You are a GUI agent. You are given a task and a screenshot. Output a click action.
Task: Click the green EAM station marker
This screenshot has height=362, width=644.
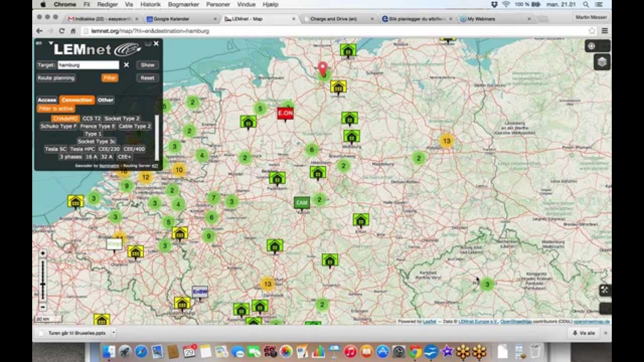(x=302, y=203)
